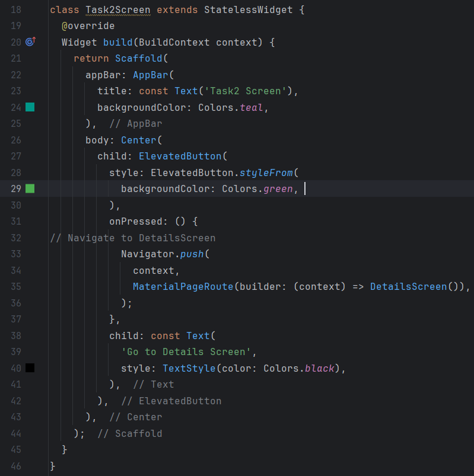Click the 'Task2 Screen' string literal
This screenshot has height=476, width=474.
246,91
